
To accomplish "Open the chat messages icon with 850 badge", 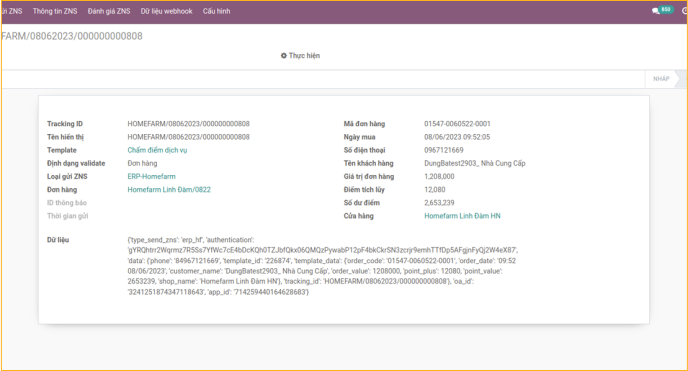I will (662, 10).
